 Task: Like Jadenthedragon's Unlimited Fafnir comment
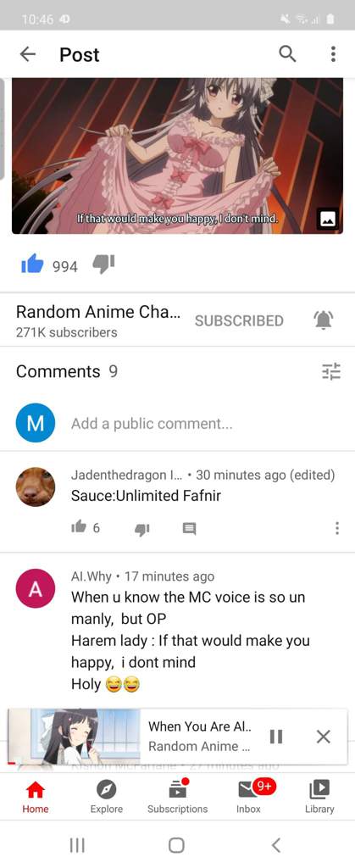pyautogui.click(x=78, y=528)
